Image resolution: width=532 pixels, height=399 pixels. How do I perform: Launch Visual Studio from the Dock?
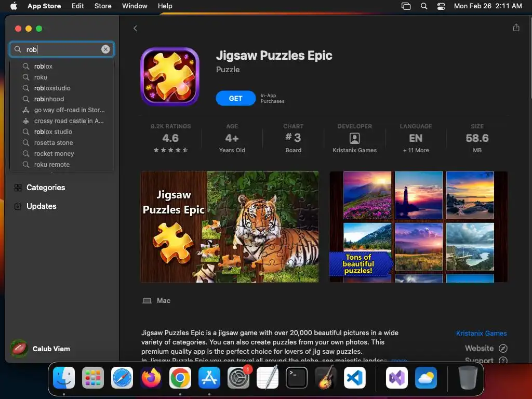click(396, 378)
